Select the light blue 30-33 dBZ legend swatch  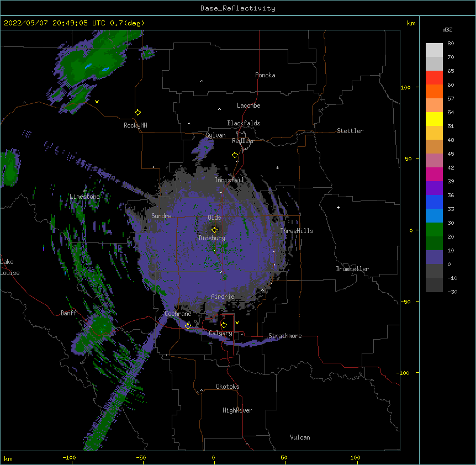tap(434, 216)
